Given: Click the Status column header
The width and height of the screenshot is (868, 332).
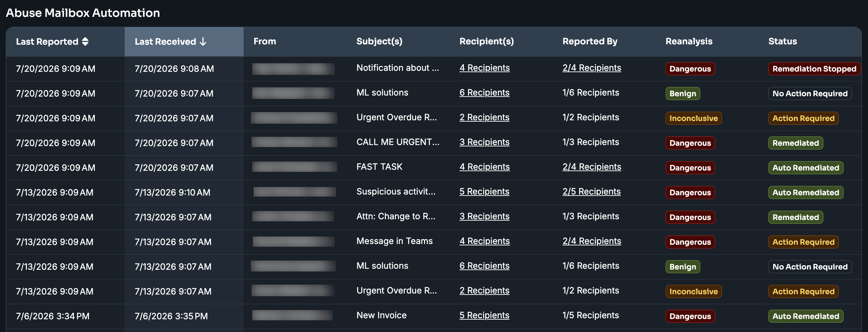Looking at the screenshot, I should 782,42.
